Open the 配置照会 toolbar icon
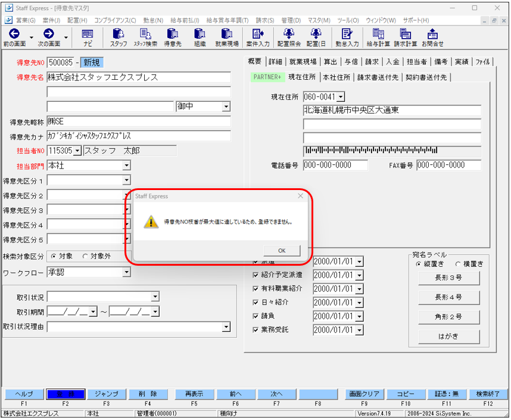The height and width of the screenshot is (420, 511). pos(289,37)
